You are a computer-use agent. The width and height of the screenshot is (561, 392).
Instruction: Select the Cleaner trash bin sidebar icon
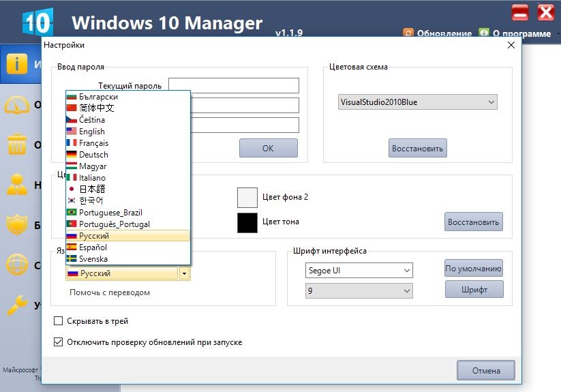tap(17, 145)
